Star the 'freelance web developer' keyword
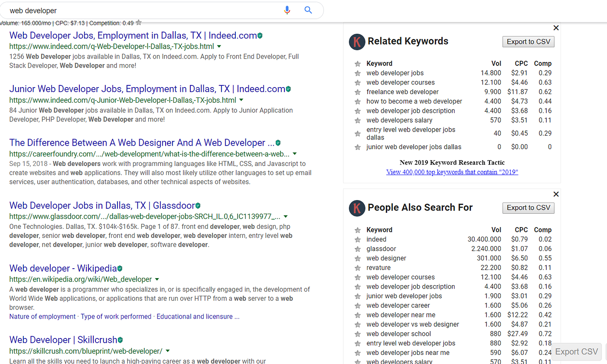Viewport: 607px width, 364px height. click(358, 92)
